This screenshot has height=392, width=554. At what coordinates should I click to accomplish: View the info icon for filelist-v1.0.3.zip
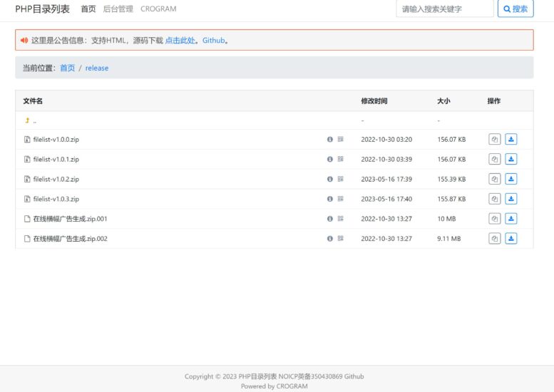pos(329,199)
